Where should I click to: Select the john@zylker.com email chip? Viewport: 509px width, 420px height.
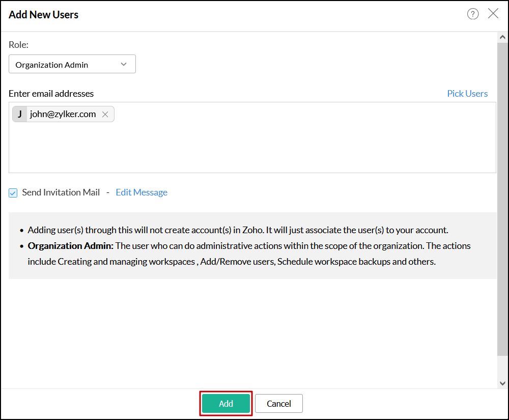pos(63,114)
